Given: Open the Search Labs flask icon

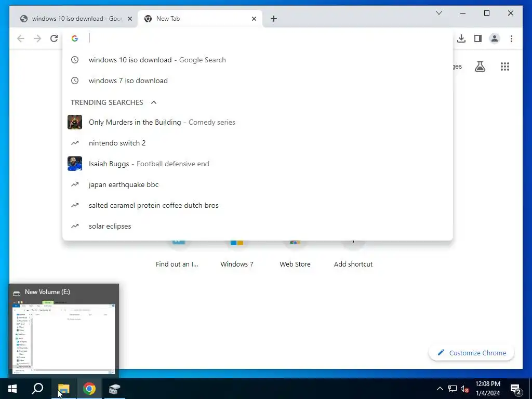Looking at the screenshot, I should coord(480,66).
